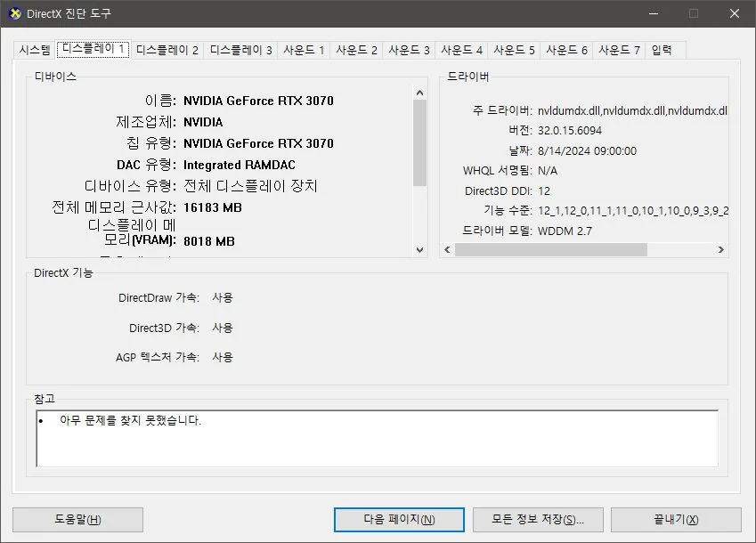The image size is (756, 543).
Task: Click the device list vertical scrollbar thumb
Action: (419, 142)
